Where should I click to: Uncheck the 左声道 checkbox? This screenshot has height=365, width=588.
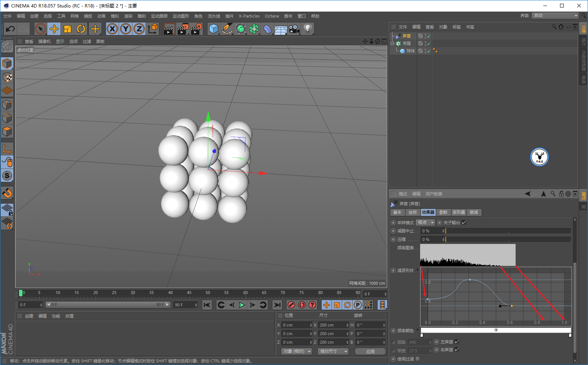tap(457, 342)
